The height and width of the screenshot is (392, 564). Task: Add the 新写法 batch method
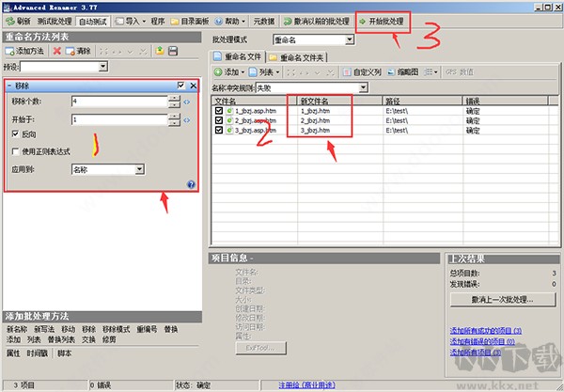44,329
